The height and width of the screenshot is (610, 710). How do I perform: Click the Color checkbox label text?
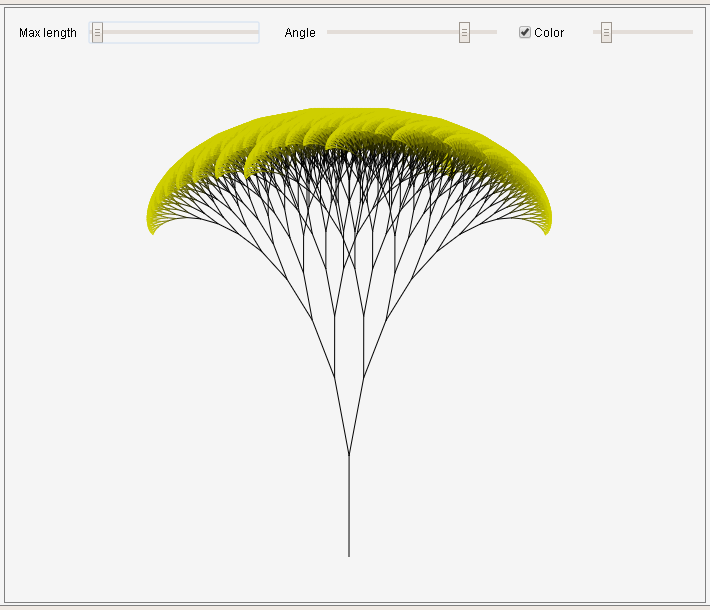549,33
